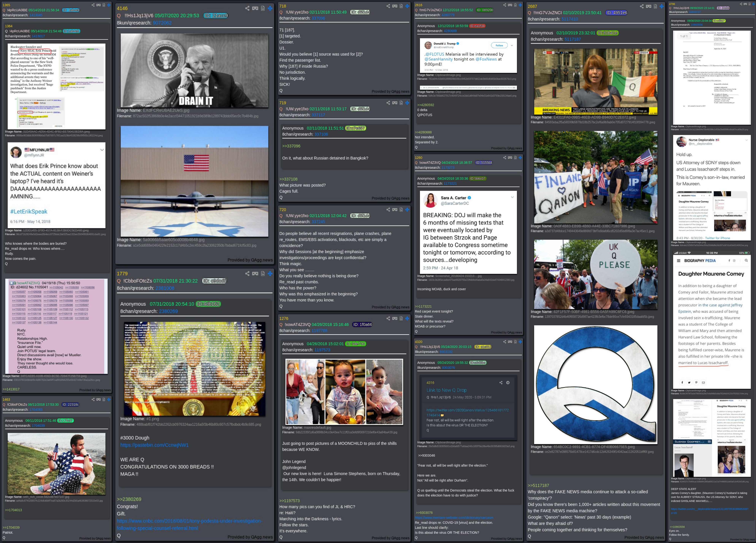This screenshot has height=543, width=756.
Task: Click the ID:ea1f34 red badge
Action: tap(477, 26)
